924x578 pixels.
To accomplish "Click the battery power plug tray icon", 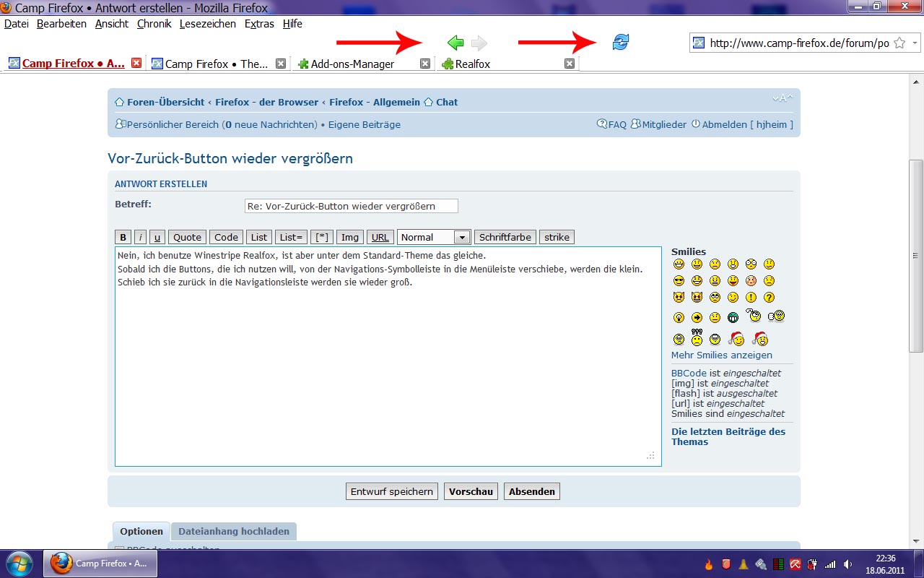I will point(812,564).
